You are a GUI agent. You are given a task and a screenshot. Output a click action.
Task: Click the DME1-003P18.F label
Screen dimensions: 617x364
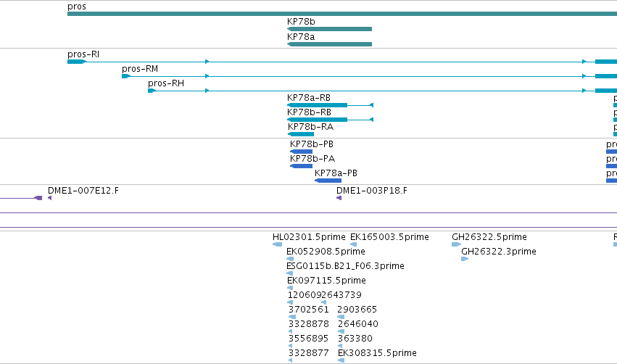372,191
